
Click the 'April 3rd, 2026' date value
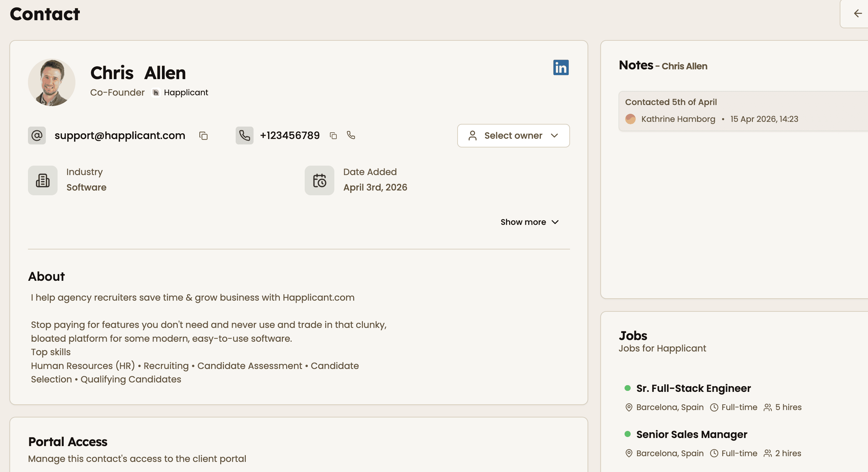coord(375,187)
